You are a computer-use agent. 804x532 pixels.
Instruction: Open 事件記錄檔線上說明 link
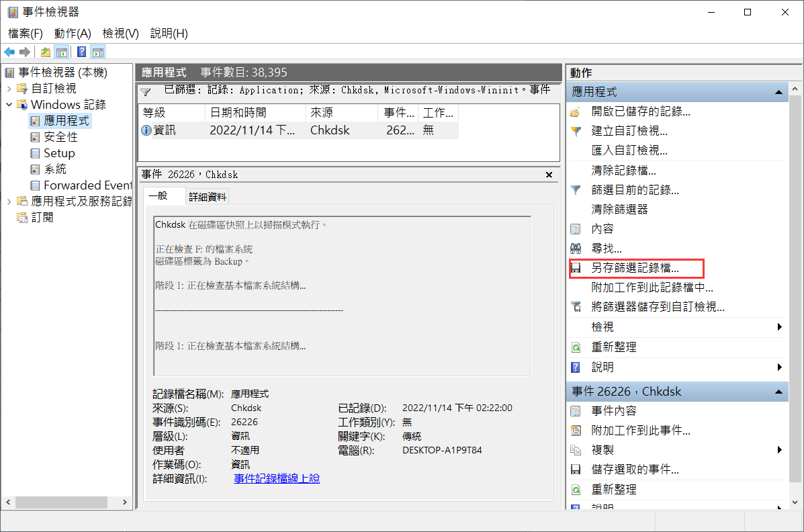point(276,479)
